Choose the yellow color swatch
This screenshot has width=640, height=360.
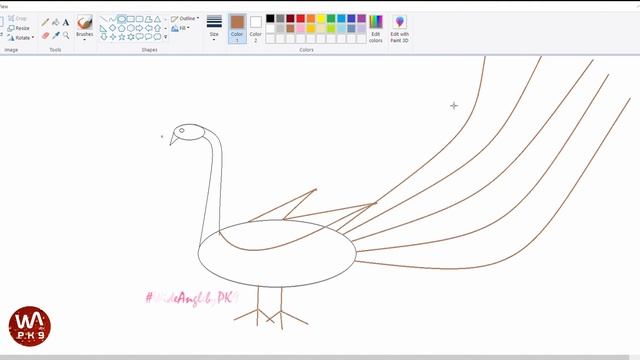click(321, 18)
